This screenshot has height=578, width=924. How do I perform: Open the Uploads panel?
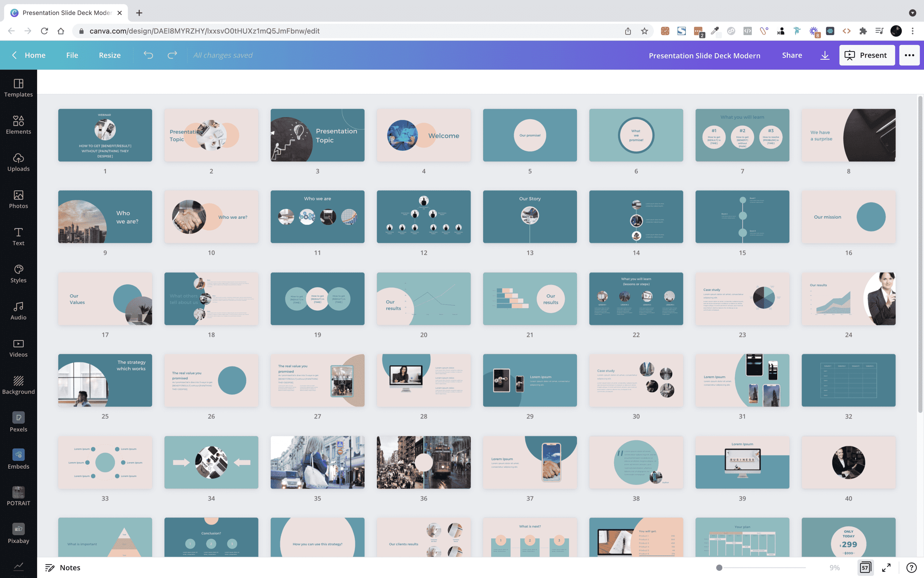18,162
